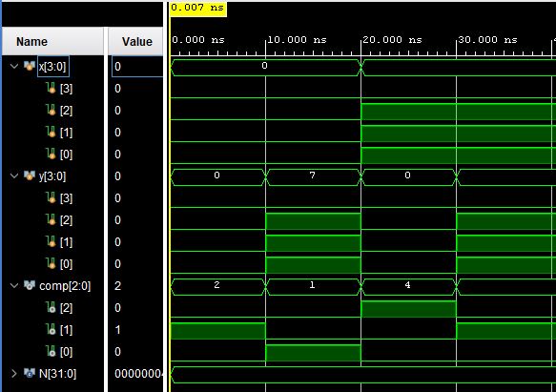
Task: Click the Value column header
Action: pos(136,42)
